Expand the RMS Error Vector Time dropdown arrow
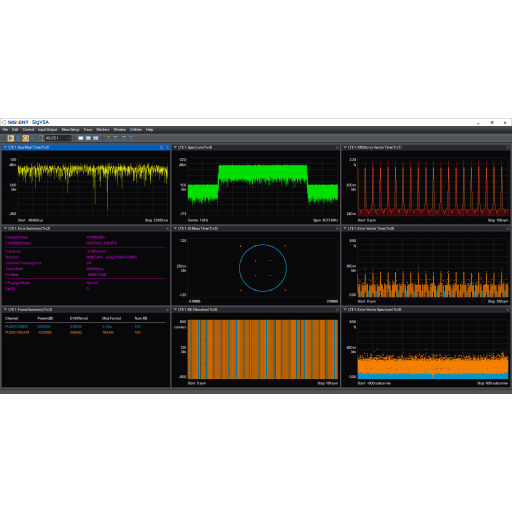Image resolution: width=512 pixels, height=512 pixels. 345,147
